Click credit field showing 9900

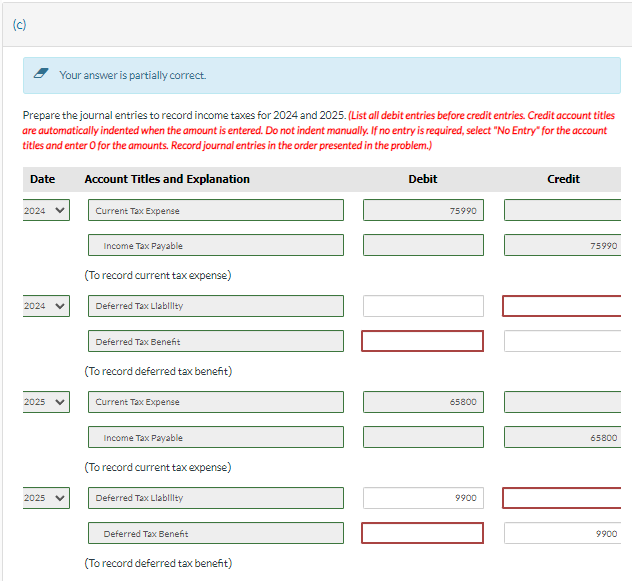[562, 533]
